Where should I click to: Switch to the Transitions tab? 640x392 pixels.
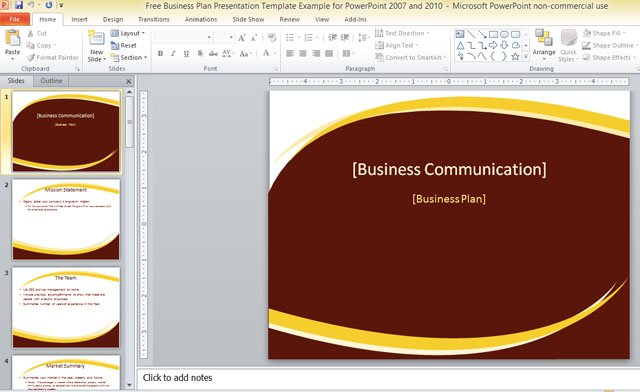point(153,19)
